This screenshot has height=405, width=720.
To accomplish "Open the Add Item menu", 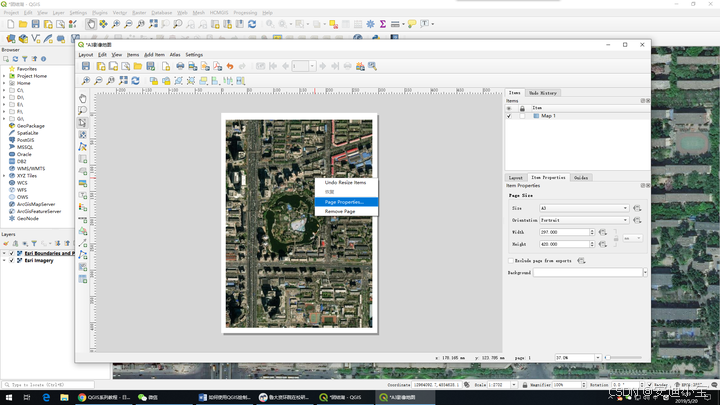I will point(154,55).
